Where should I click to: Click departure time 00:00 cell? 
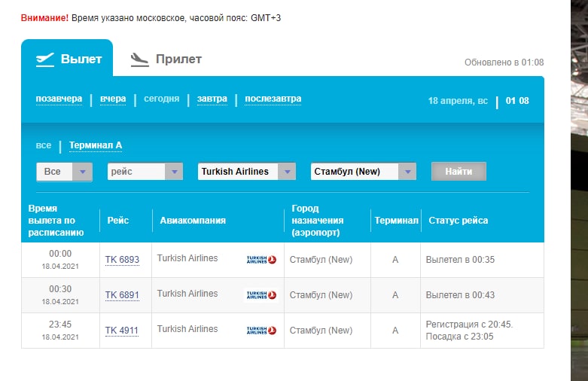click(x=60, y=260)
